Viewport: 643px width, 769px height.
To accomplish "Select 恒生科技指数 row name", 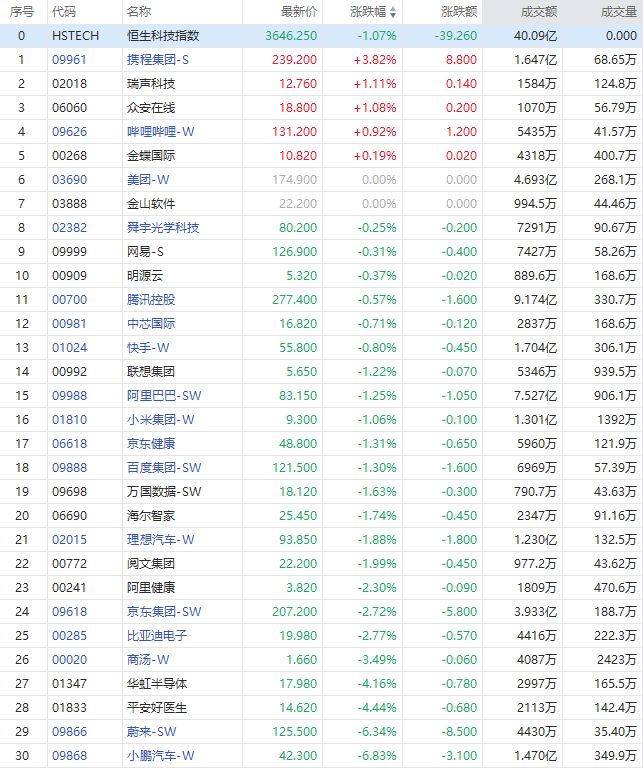I will tap(163, 36).
